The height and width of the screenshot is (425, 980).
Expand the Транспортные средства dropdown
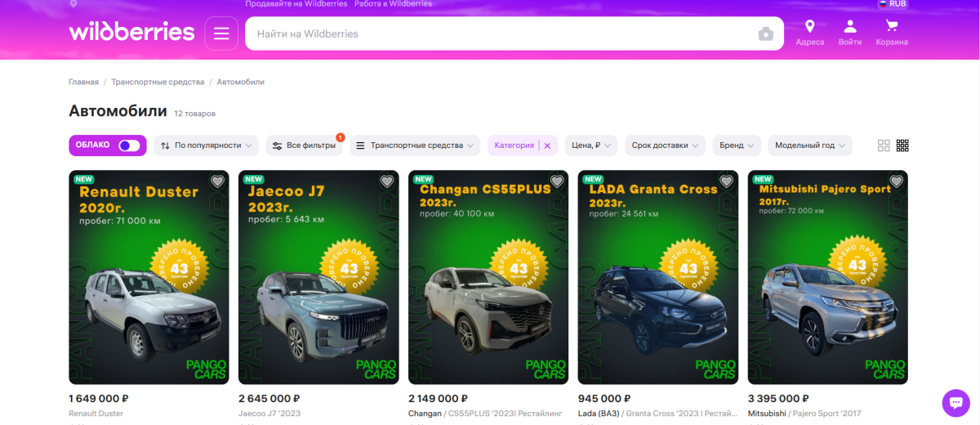pos(415,145)
